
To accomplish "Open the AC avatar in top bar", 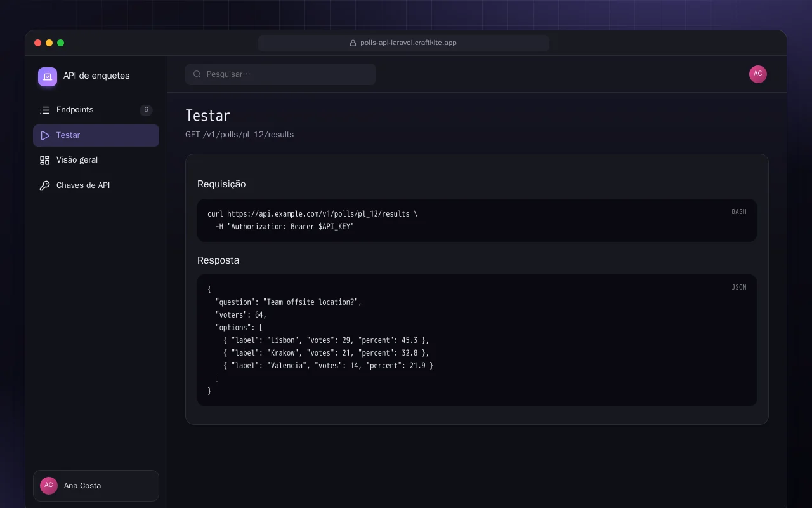I will coord(758,74).
